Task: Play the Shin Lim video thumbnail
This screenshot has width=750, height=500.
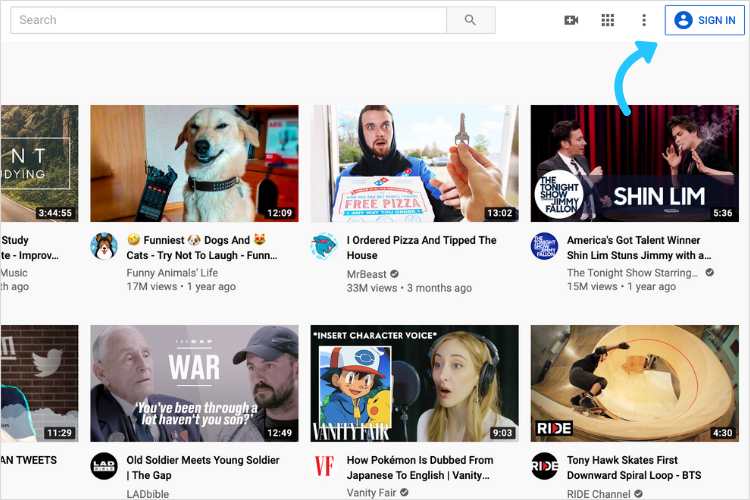Action: coord(635,163)
